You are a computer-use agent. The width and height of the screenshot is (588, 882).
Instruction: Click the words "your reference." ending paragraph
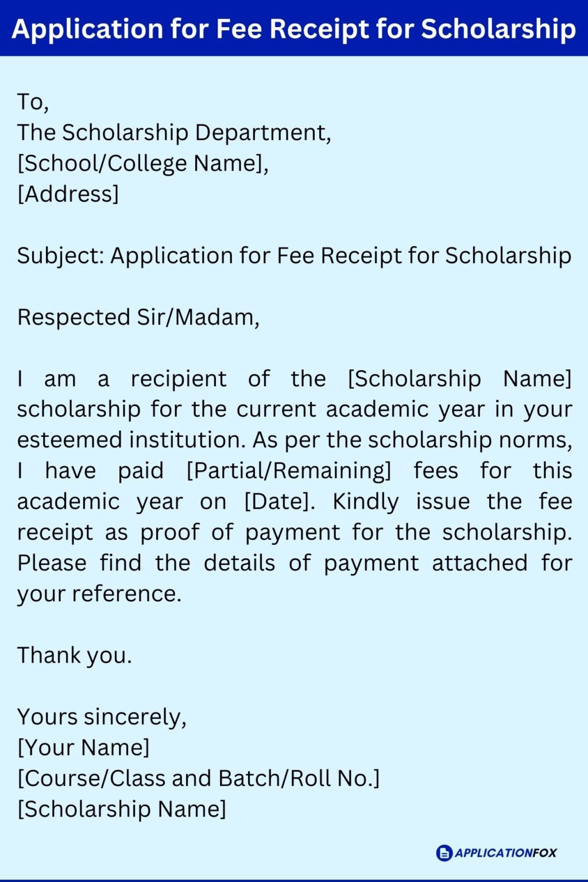tap(99, 594)
